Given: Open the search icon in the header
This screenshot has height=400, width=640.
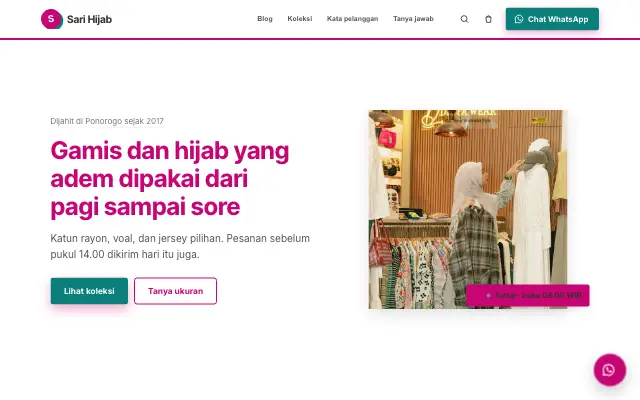Looking at the screenshot, I should (x=464, y=19).
